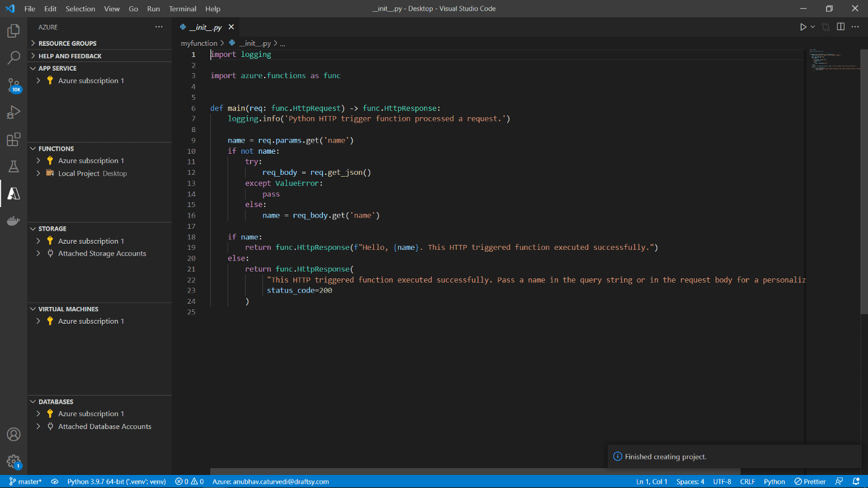Open the Search view icon
Viewport: 868px width, 488px height.
coord(14,58)
